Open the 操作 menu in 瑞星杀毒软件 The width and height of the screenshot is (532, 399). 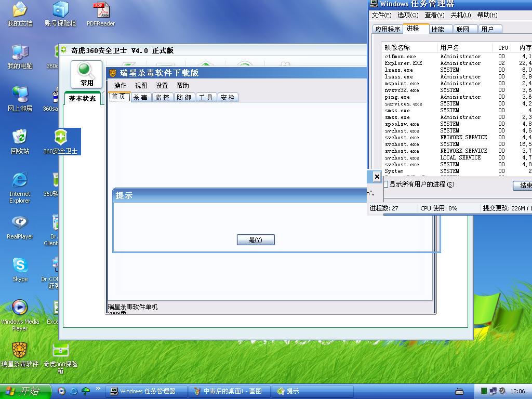pyautogui.click(x=120, y=86)
